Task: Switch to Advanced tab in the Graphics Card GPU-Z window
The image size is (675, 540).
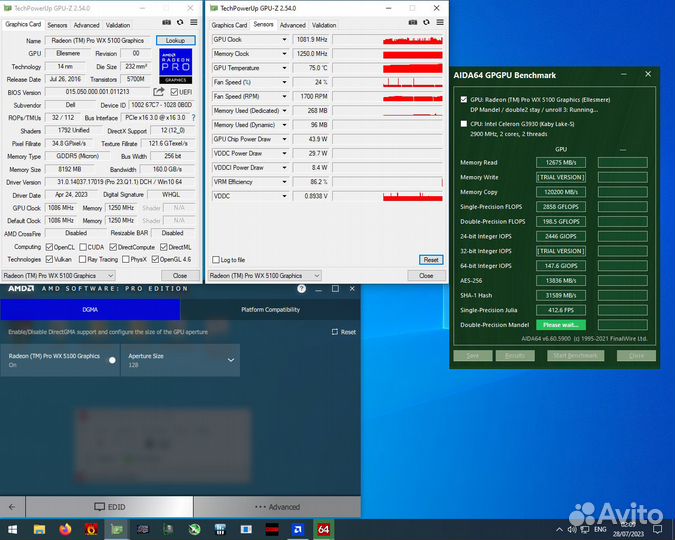Action: coord(86,25)
